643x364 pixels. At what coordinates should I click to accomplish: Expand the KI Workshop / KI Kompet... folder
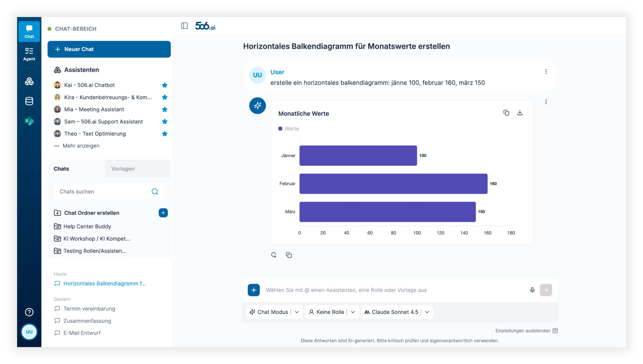tap(92, 239)
